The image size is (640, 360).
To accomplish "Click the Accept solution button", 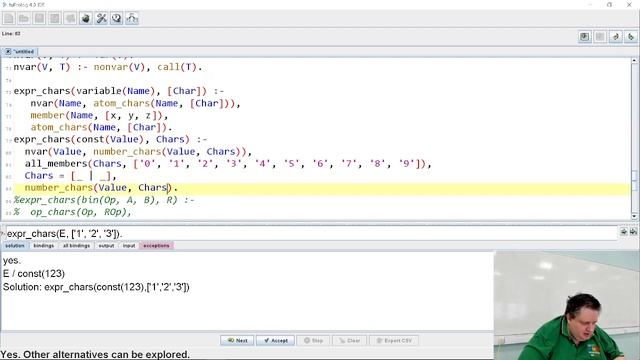I will click(x=276, y=340).
